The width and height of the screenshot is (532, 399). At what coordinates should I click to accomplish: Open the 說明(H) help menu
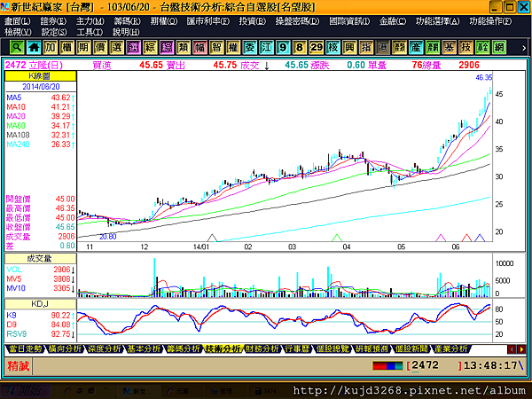[126, 32]
